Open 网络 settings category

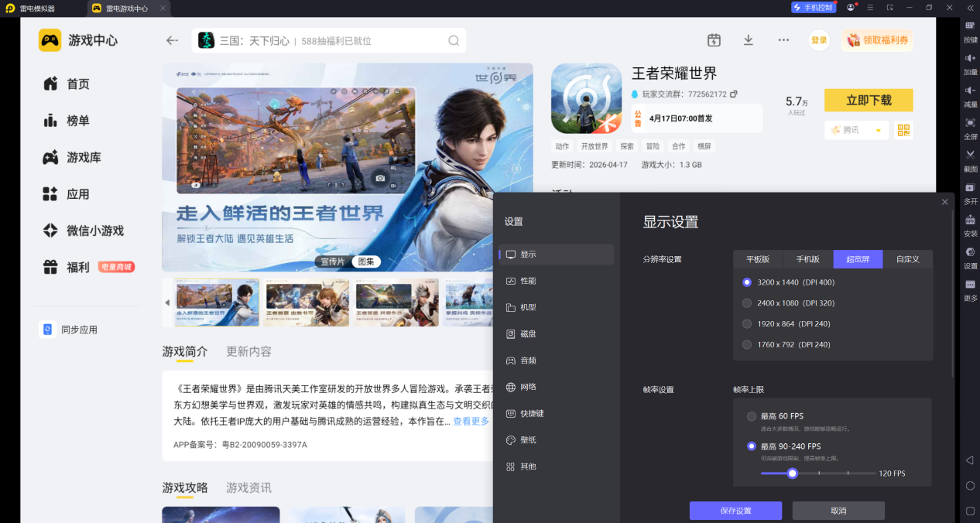coord(557,387)
